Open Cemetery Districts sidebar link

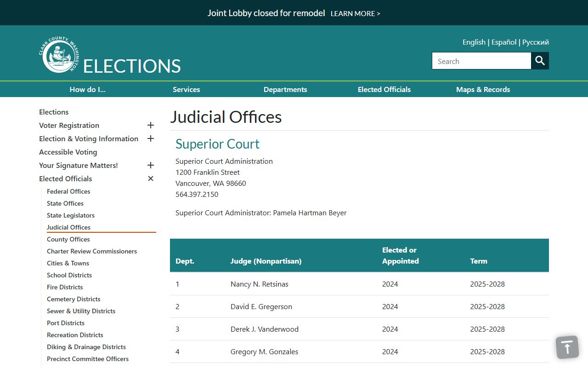pyautogui.click(x=73, y=299)
